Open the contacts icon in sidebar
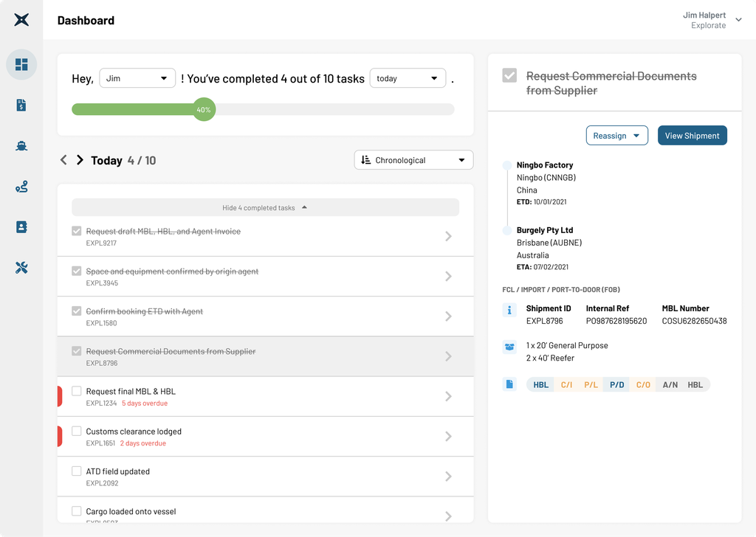 click(x=21, y=227)
